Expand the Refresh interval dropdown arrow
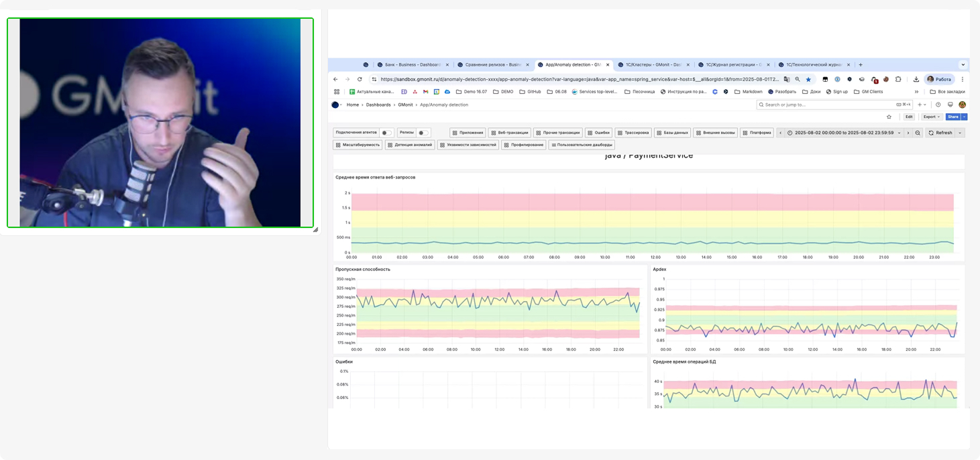Screen dimensions: 980x460 [x=960, y=133]
